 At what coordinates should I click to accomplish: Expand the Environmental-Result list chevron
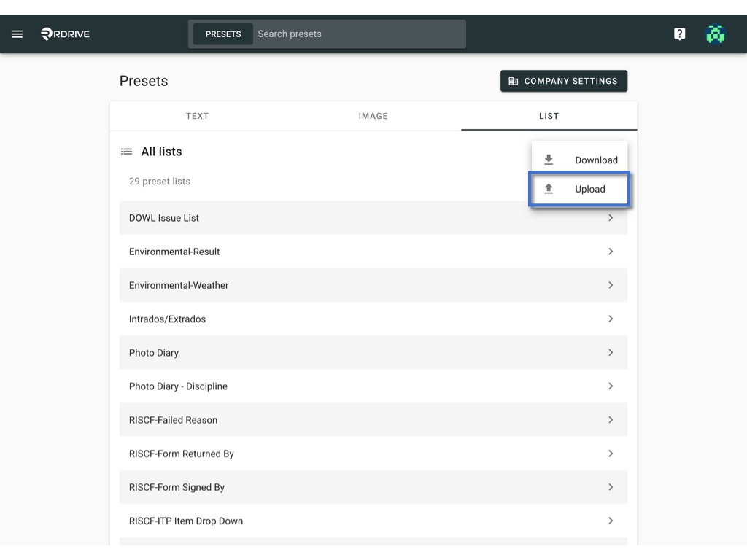(611, 252)
